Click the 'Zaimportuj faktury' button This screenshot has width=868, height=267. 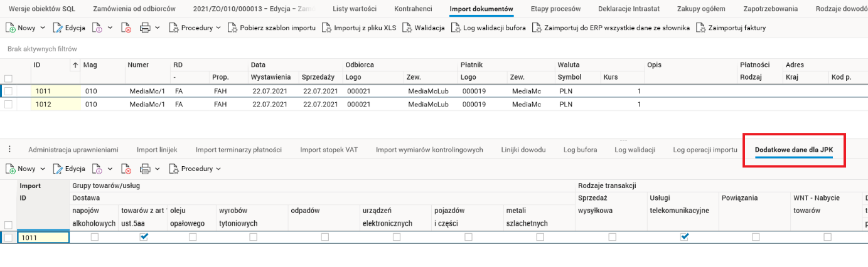point(731,28)
